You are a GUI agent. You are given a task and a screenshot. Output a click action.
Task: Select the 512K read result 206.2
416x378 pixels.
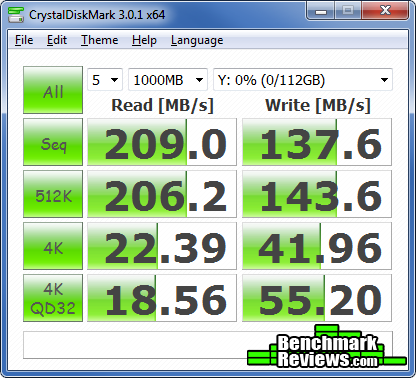click(x=162, y=194)
